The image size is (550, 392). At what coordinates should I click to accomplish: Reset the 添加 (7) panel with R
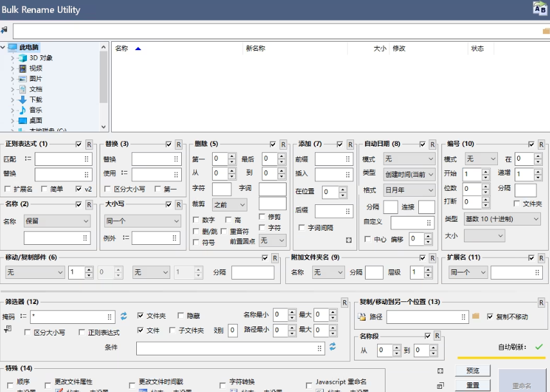point(350,144)
